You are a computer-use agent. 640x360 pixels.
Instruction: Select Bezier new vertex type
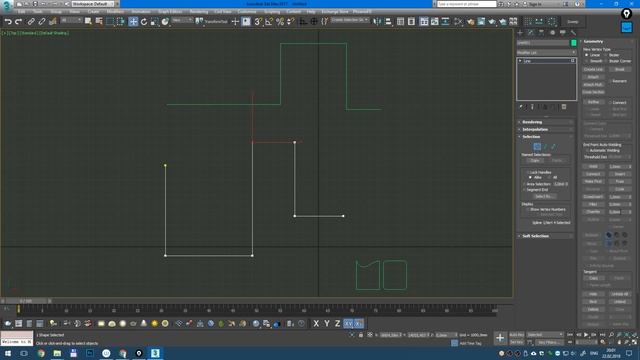[606, 55]
